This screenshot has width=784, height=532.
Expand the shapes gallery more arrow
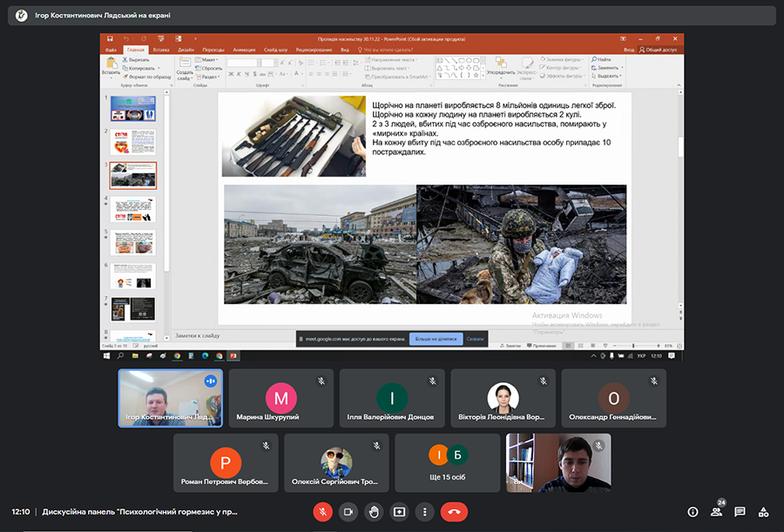click(x=483, y=76)
